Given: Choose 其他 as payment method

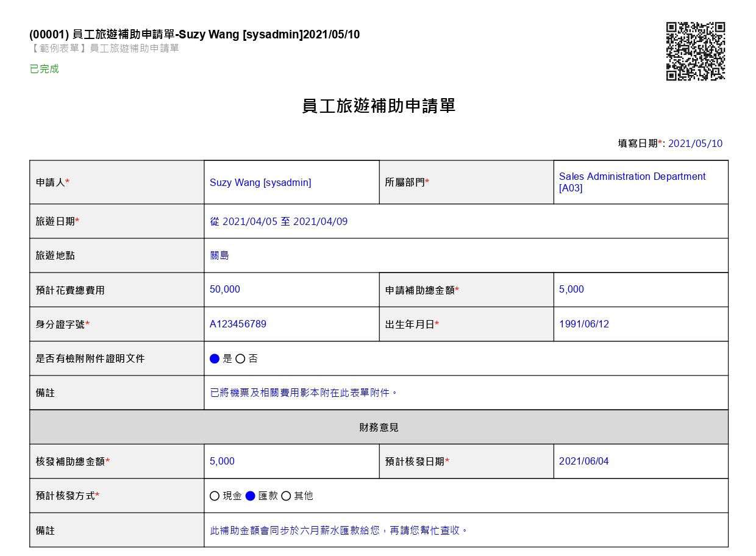Looking at the screenshot, I should [286, 496].
